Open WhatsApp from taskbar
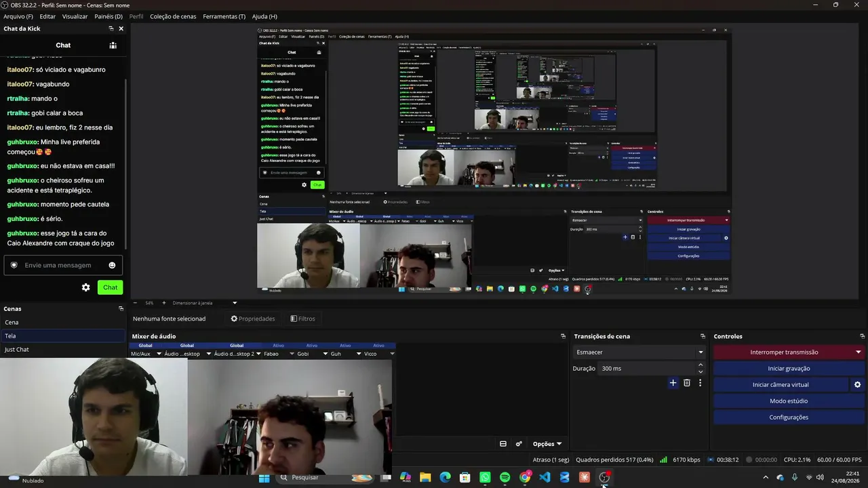868x488 pixels. coord(485,478)
